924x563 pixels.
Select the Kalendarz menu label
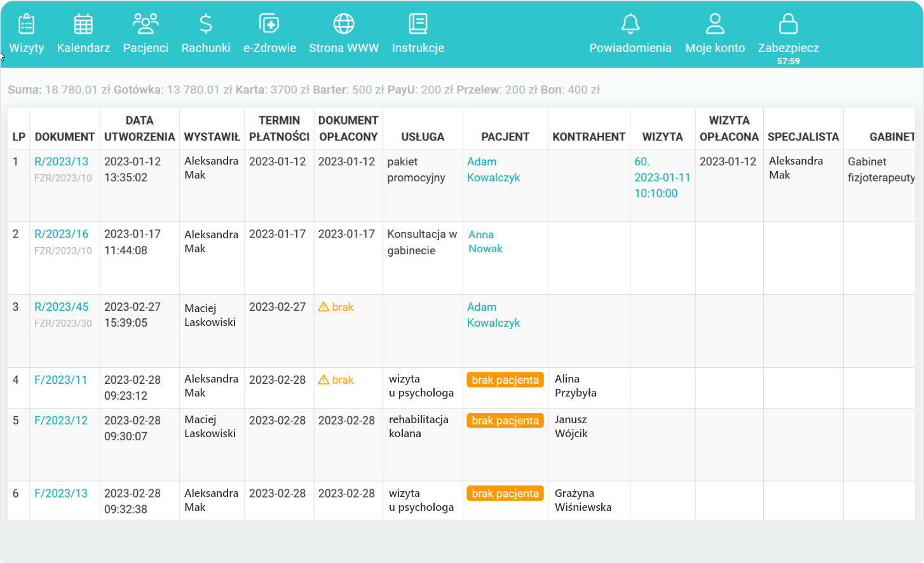point(83,48)
